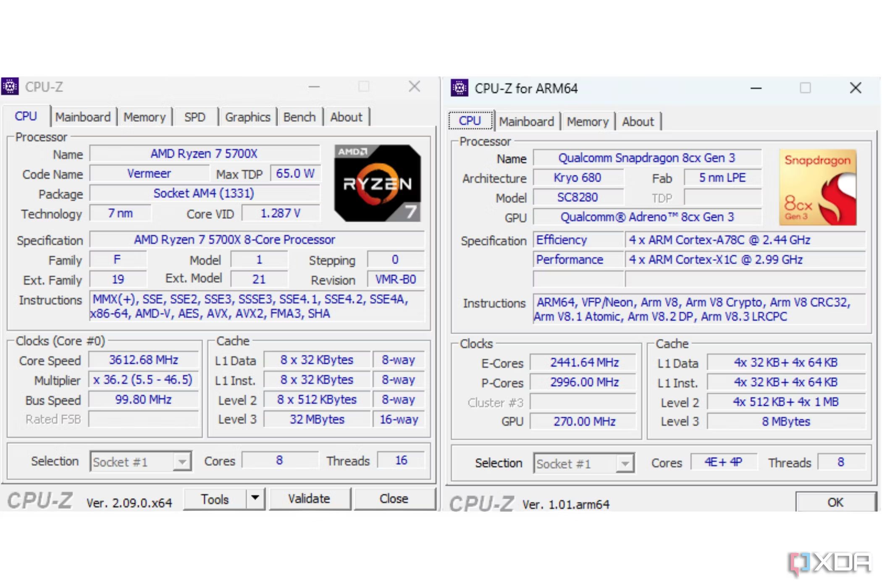Image resolution: width=882 pixels, height=588 pixels.
Task: Click CPU-Z app icon in left title bar
Action: (10, 87)
